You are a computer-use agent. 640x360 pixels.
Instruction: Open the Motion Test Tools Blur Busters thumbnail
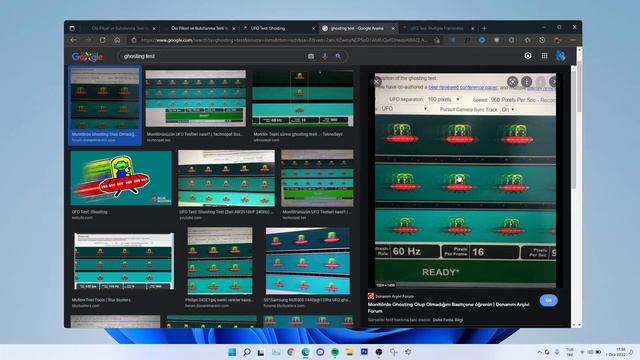(x=124, y=262)
